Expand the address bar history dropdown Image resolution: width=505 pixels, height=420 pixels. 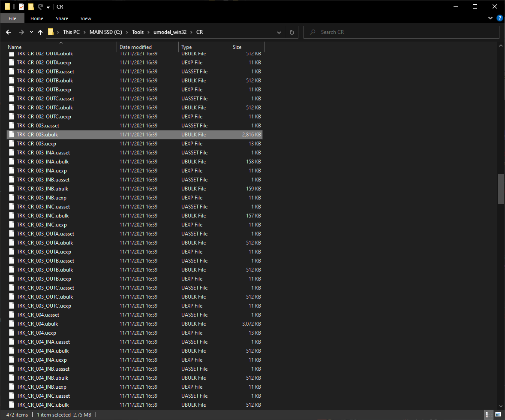pos(280,32)
